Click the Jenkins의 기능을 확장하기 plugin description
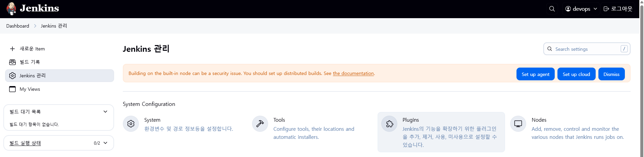 click(450, 137)
